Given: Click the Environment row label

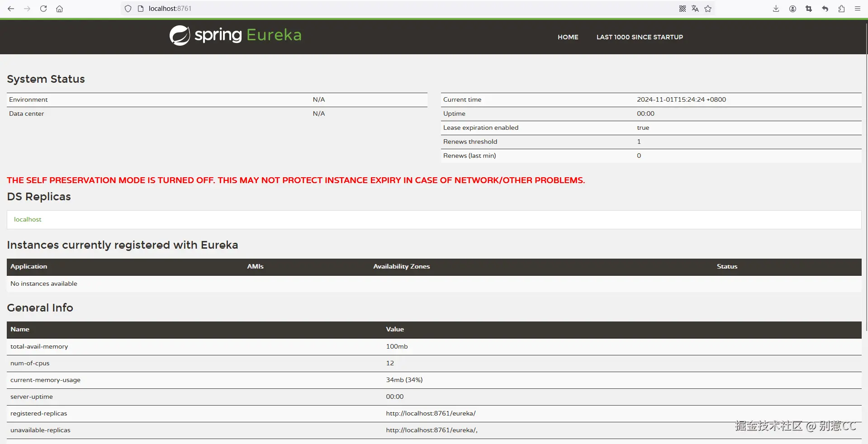Looking at the screenshot, I should [28, 99].
